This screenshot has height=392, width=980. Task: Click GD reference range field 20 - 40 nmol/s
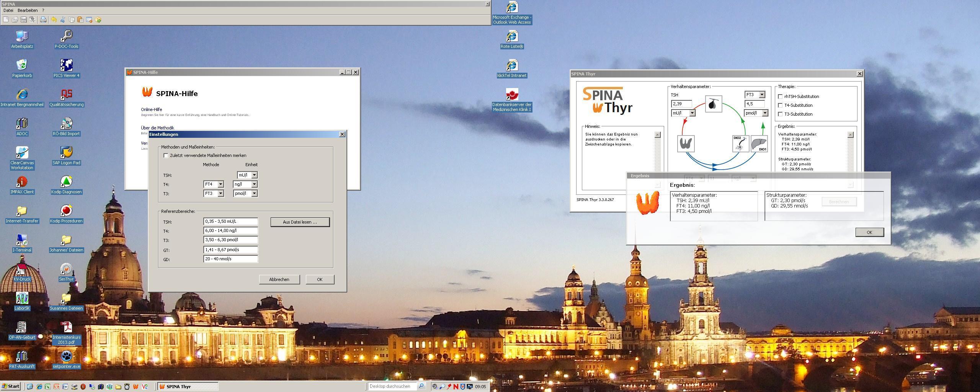pyautogui.click(x=231, y=259)
